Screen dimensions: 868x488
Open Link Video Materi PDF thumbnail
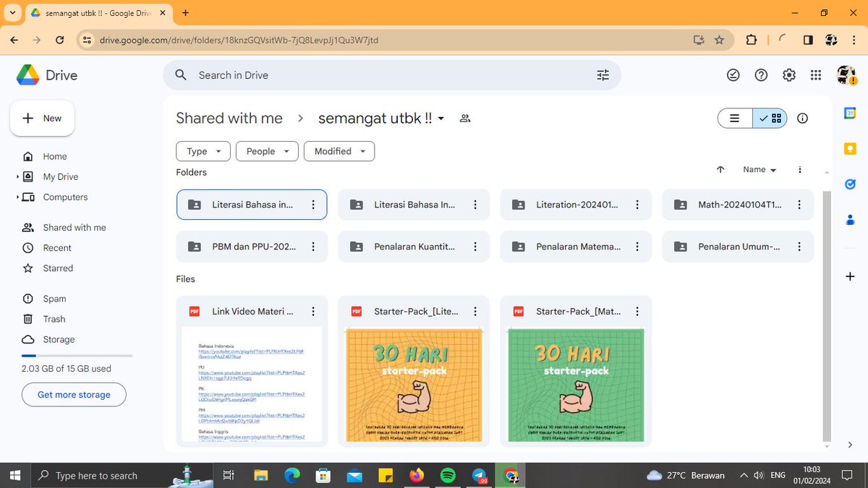252,384
